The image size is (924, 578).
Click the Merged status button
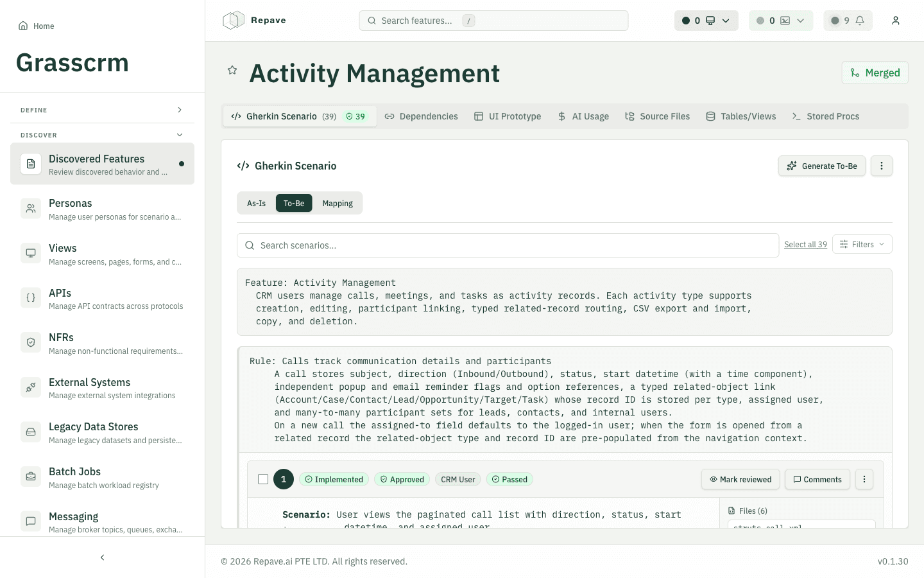[875, 73]
